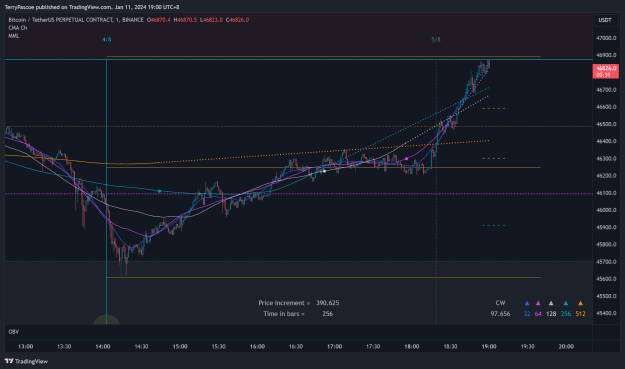Click the white period number 128
The height and width of the screenshot is (369, 625).
[551, 314]
